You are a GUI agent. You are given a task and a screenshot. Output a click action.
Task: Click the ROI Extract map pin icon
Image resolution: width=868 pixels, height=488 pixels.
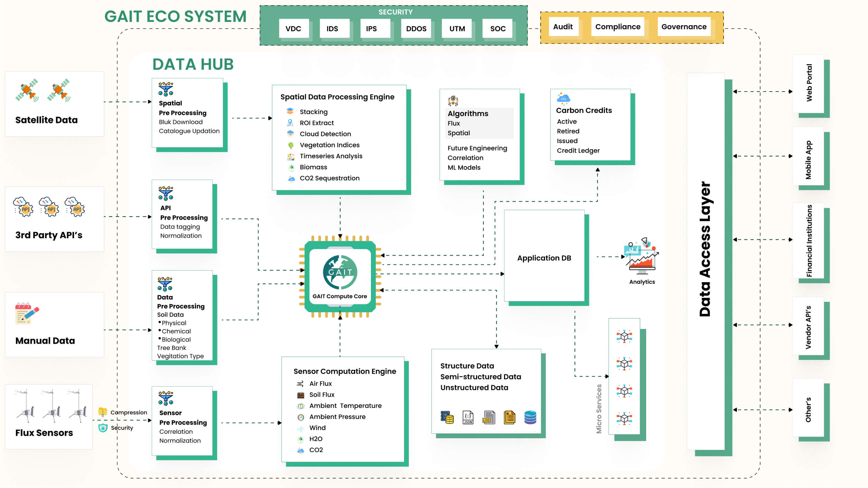(x=290, y=123)
